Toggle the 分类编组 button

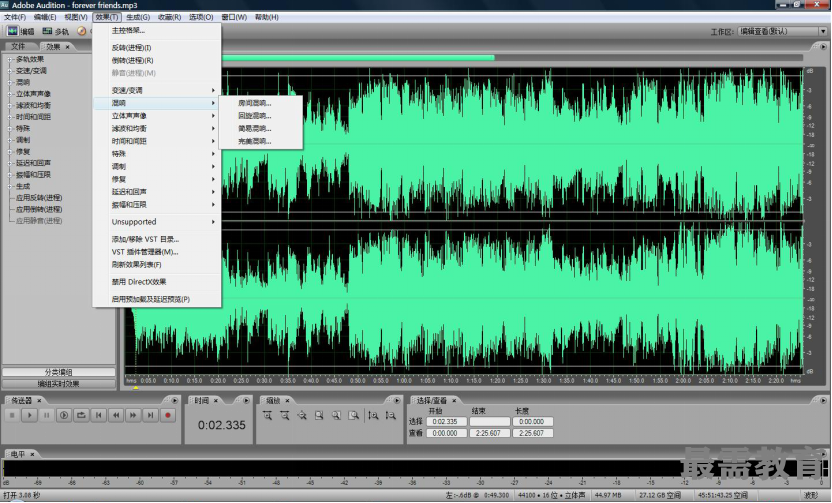tap(58, 372)
